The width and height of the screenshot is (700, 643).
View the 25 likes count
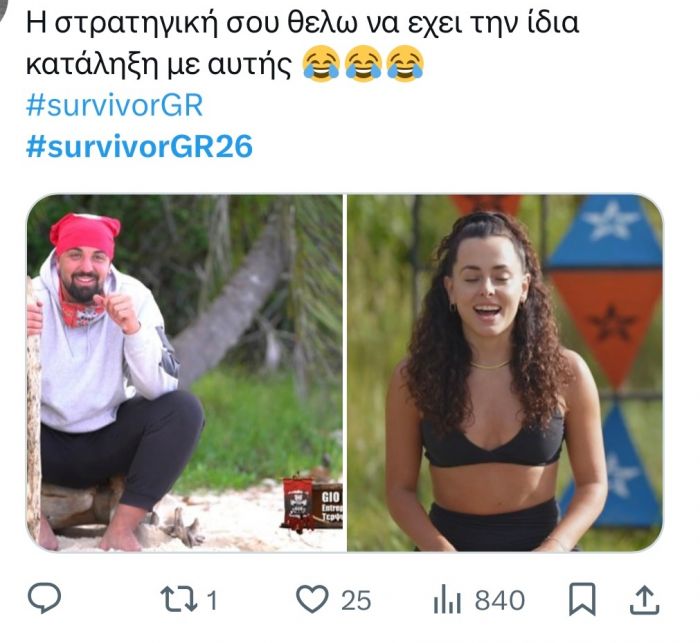pyautogui.click(x=356, y=600)
